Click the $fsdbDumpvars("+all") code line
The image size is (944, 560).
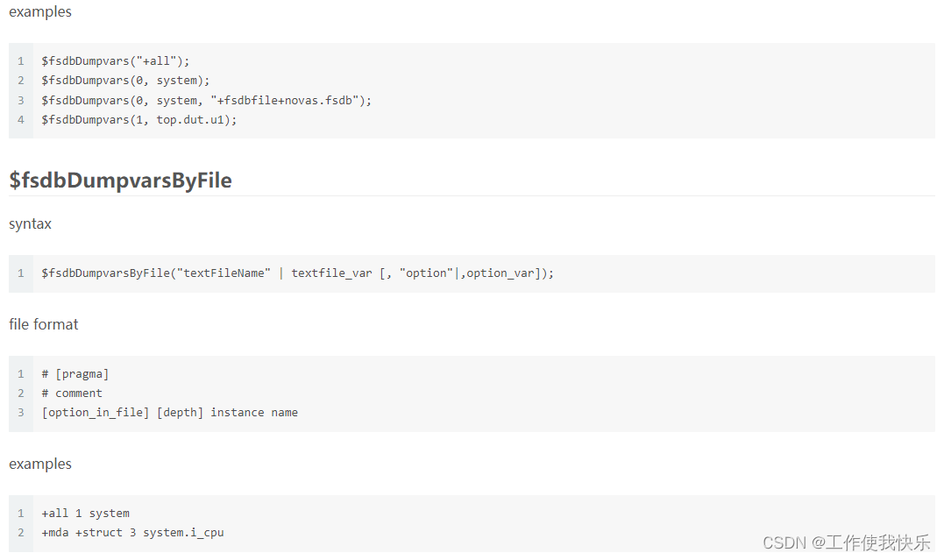115,61
